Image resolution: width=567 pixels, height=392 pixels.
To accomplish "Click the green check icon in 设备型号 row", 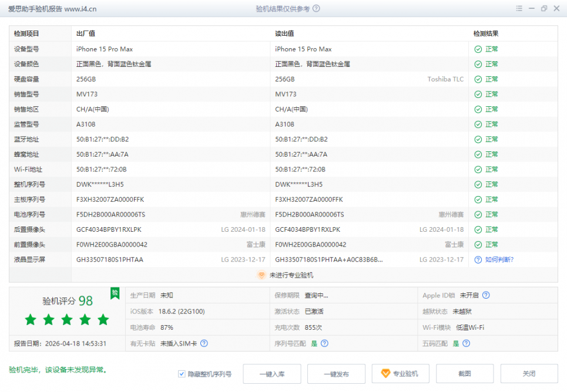I will [478, 49].
